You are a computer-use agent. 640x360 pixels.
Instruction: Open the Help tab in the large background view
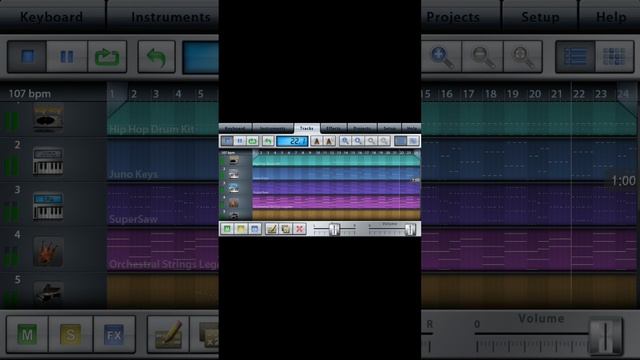point(611,17)
